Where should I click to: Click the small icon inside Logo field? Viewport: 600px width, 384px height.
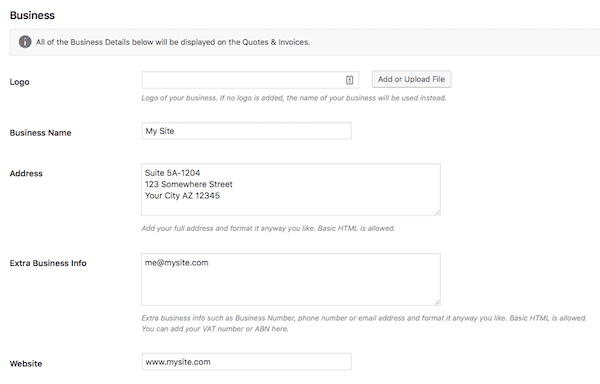pyautogui.click(x=349, y=80)
